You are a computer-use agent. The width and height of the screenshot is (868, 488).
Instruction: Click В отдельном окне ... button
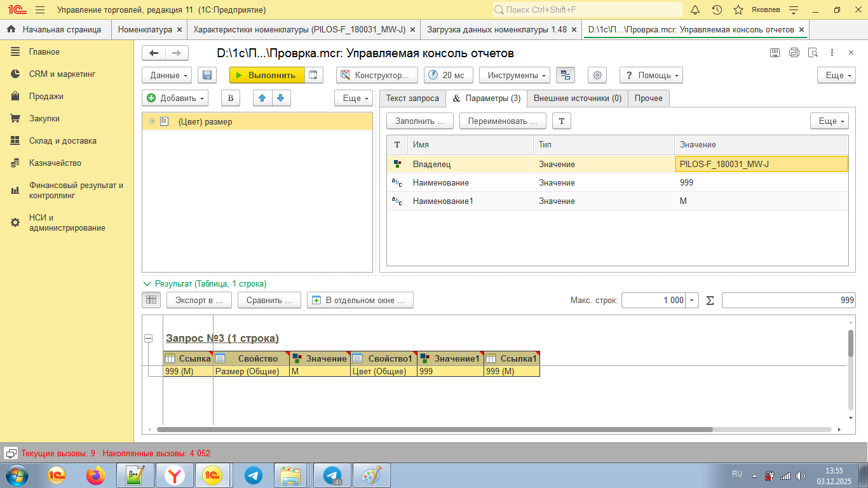pos(360,300)
